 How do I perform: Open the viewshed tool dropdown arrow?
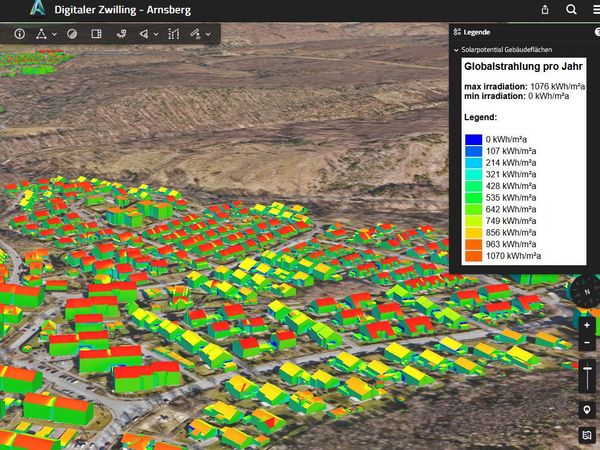coord(156,34)
